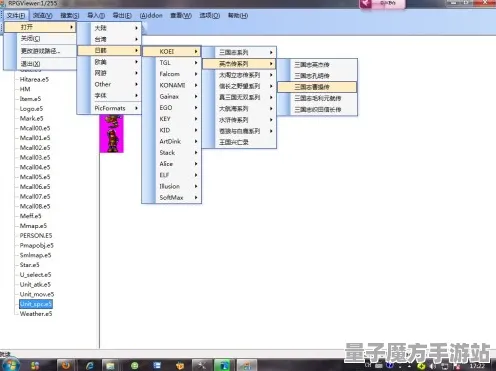Expand the 大陆 submenu
496x371 pixels.
(109, 28)
